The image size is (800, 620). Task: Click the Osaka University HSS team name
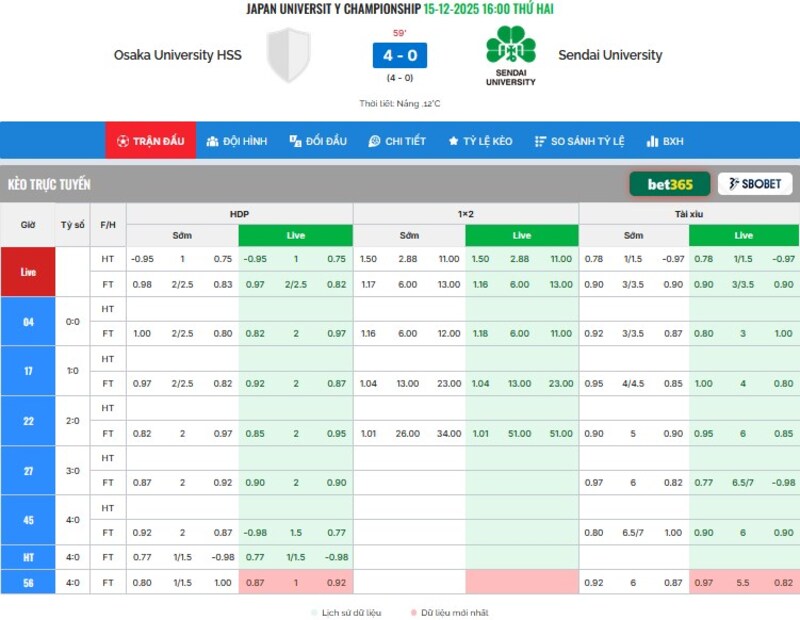click(177, 55)
